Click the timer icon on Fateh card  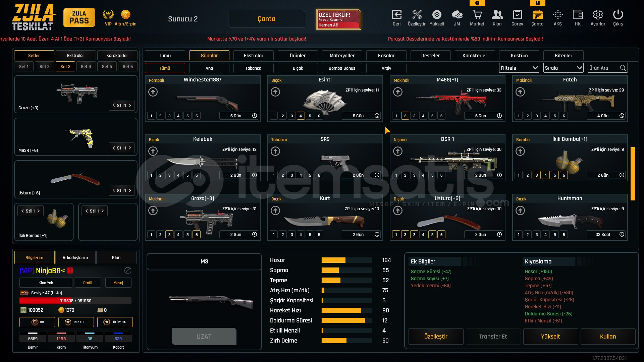coord(622,116)
